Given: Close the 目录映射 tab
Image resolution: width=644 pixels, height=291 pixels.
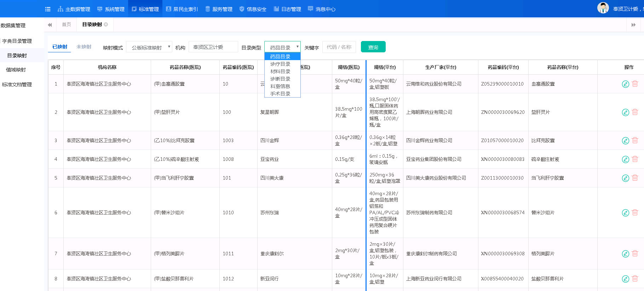Looking at the screenshot, I should click(x=106, y=24).
